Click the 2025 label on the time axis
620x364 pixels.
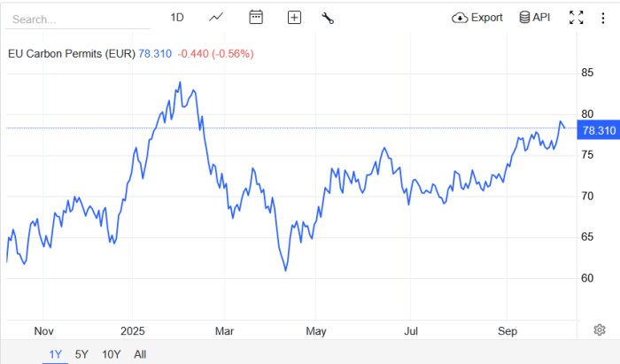[x=133, y=330]
